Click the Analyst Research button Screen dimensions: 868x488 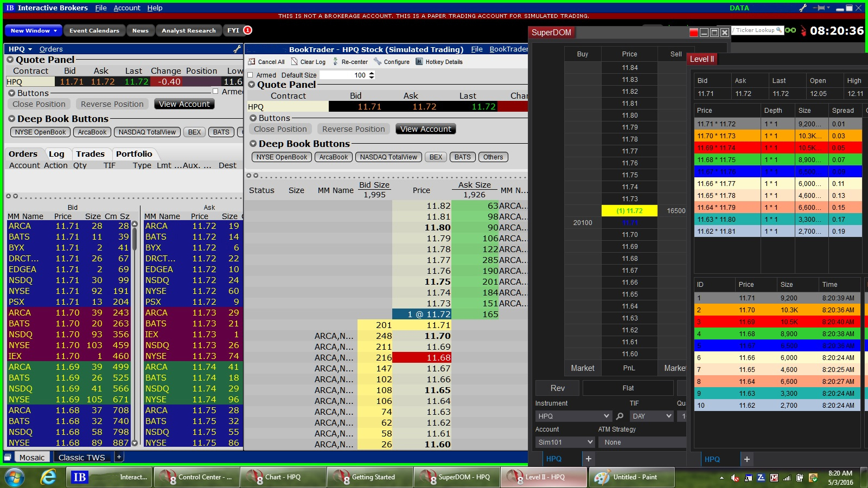pos(189,30)
